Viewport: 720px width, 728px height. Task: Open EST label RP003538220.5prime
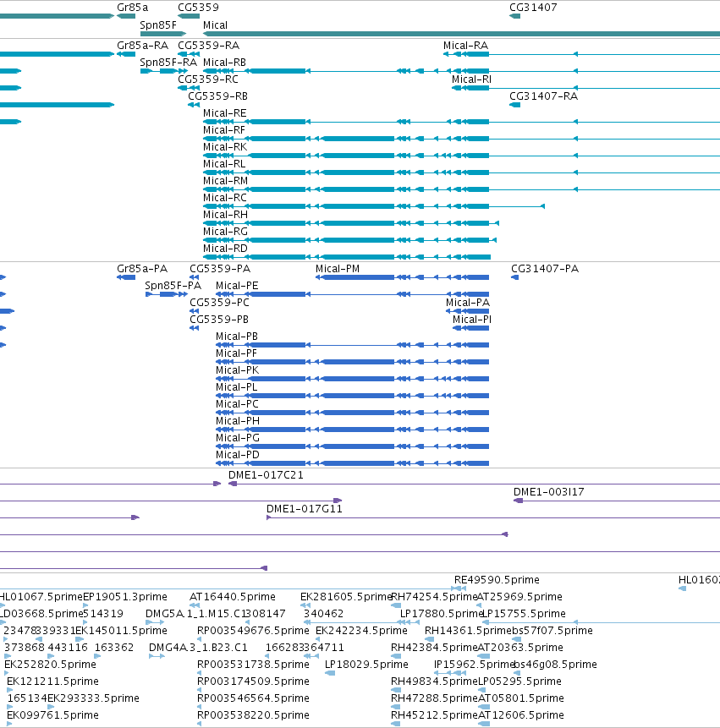coord(253,715)
